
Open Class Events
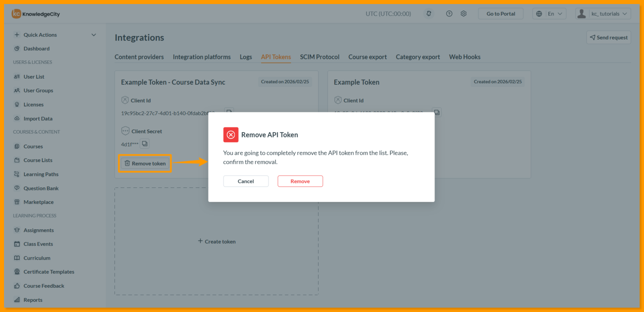click(x=38, y=244)
